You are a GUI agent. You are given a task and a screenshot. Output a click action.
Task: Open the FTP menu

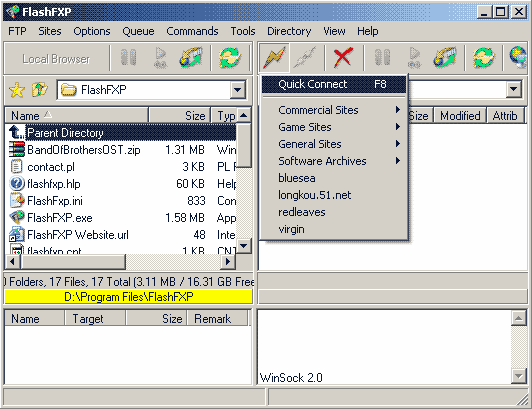pos(17,31)
